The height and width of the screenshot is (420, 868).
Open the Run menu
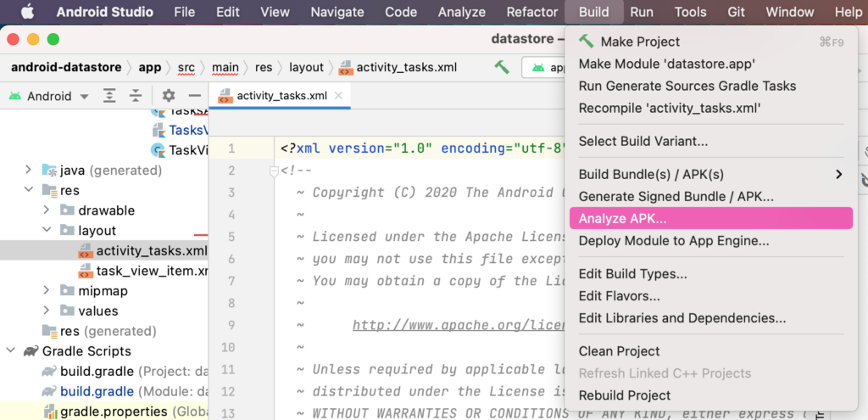pos(642,12)
